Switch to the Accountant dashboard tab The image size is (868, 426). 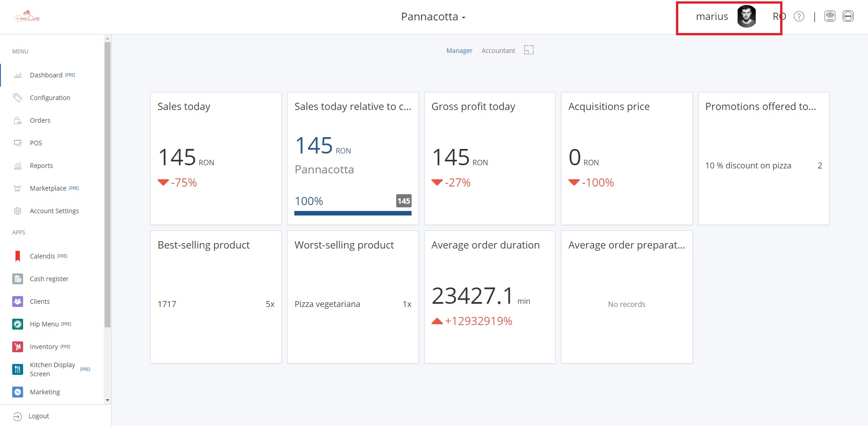pyautogui.click(x=498, y=51)
